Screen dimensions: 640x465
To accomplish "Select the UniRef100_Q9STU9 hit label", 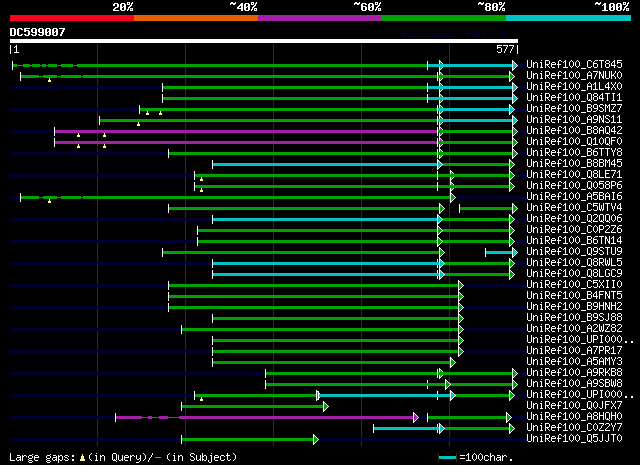I will click(574, 252).
